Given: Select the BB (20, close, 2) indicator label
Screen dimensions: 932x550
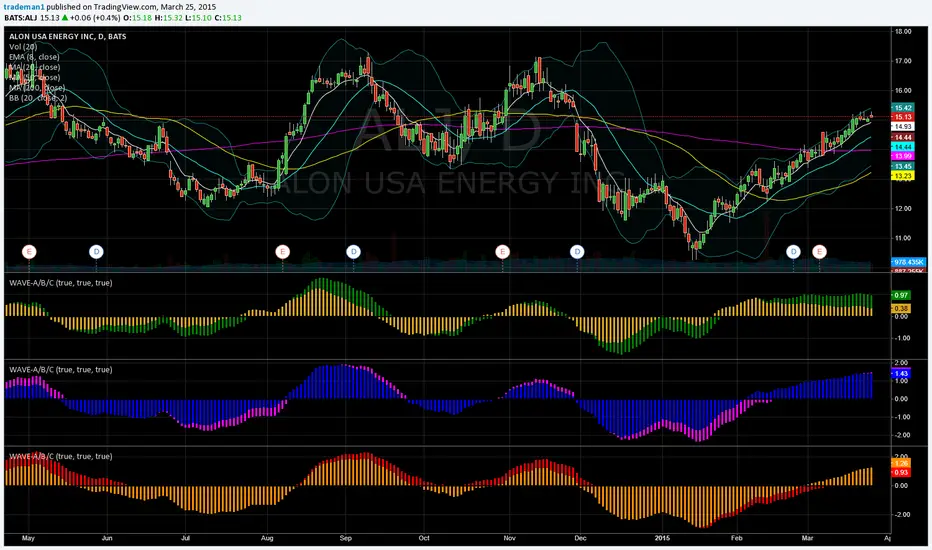Looking at the screenshot, I should pyautogui.click(x=38, y=98).
